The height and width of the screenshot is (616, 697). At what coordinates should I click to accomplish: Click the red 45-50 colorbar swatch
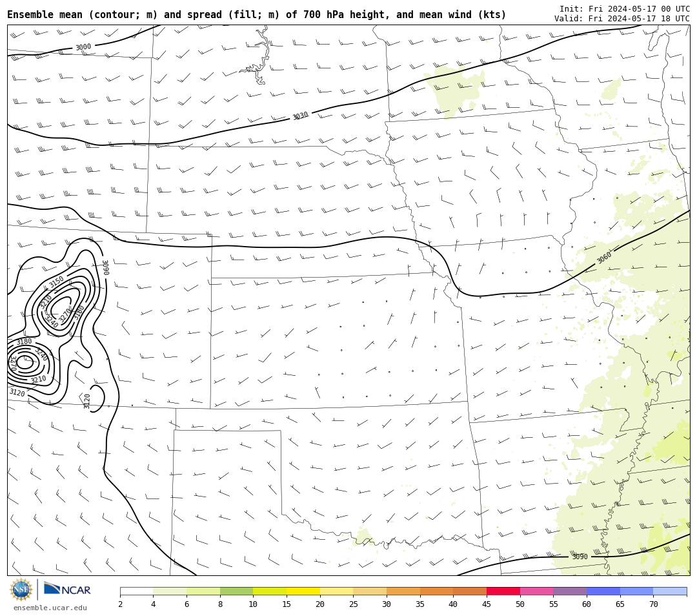(x=503, y=591)
